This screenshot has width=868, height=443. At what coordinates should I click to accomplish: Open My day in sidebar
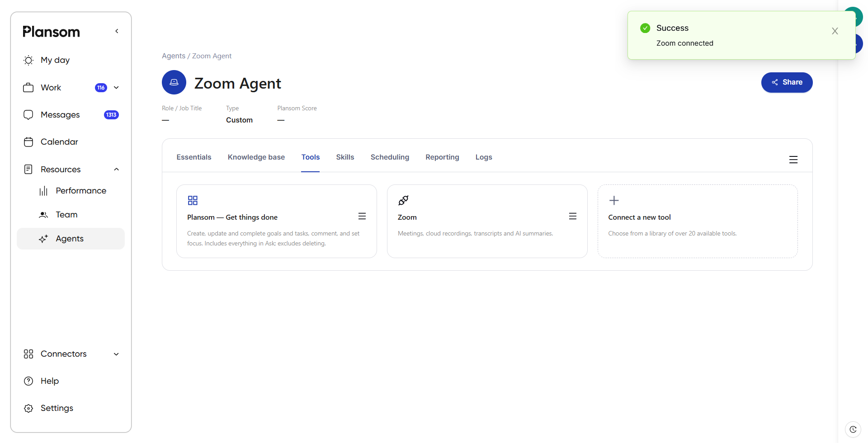pos(71,60)
